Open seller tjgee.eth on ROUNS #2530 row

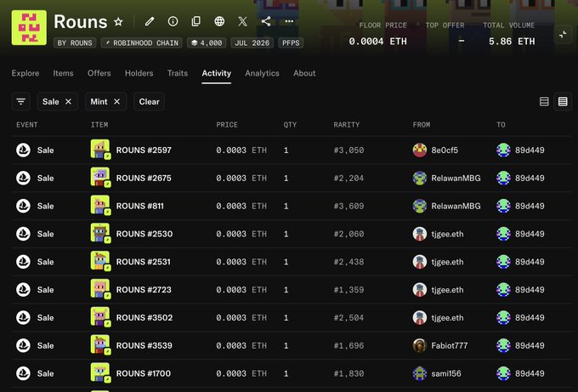tap(447, 234)
